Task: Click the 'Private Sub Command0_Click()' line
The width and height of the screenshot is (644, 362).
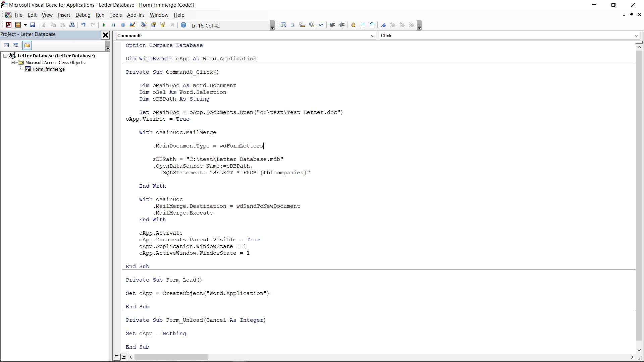Action: [x=172, y=72]
